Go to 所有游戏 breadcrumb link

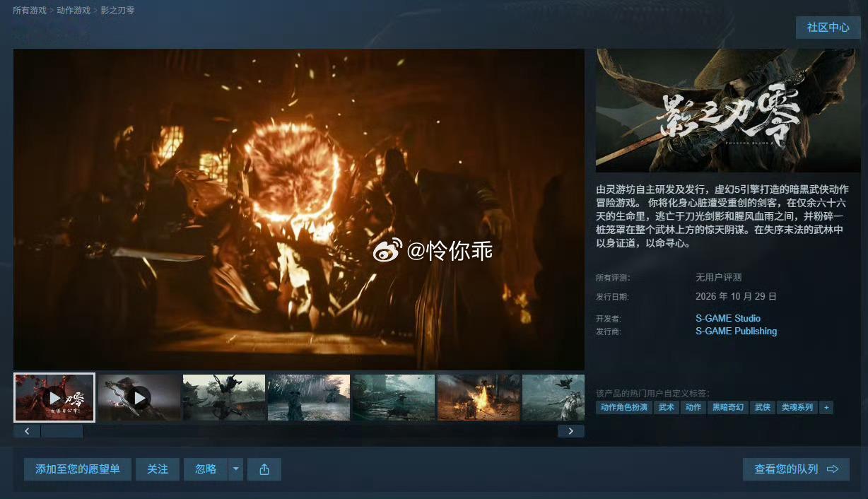(x=30, y=11)
